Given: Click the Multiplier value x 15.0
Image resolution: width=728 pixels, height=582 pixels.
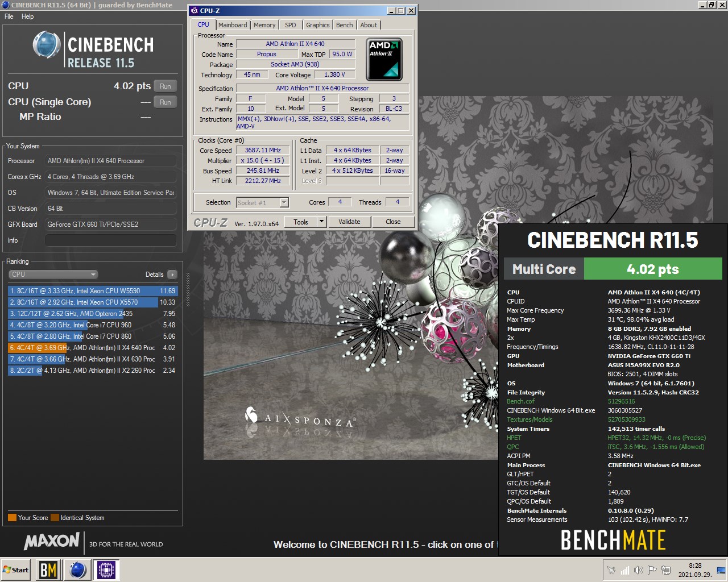Looking at the screenshot, I should pos(263,161).
